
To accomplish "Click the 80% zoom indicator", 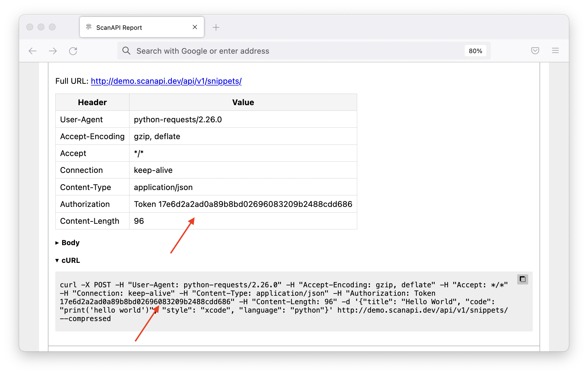I will pyautogui.click(x=475, y=51).
